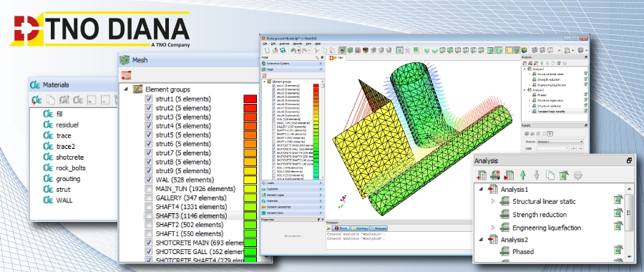Image resolution: width=644 pixels, height=272 pixels.
Task: Show Warnings in the Messages panel
Action: 359,228
